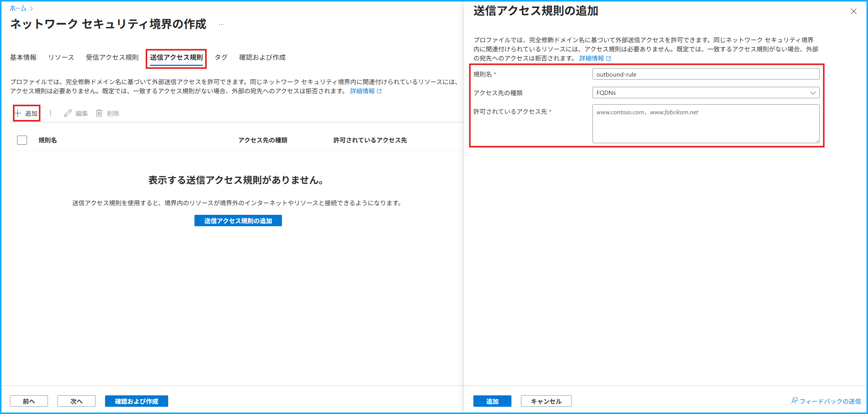This screenshot has width=868, height=414.
Task: Toggle the select-all checkbox in rules table
Action: 22,140
